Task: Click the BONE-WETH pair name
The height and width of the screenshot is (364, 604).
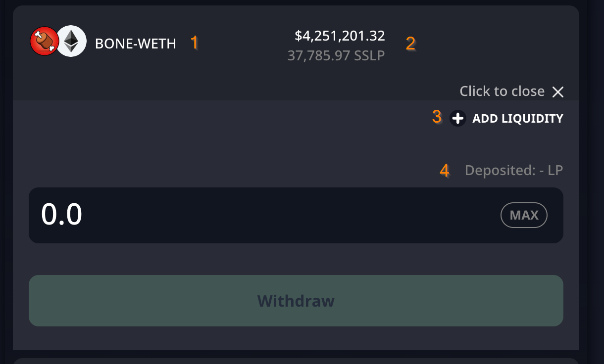Action: click(135, 44)
